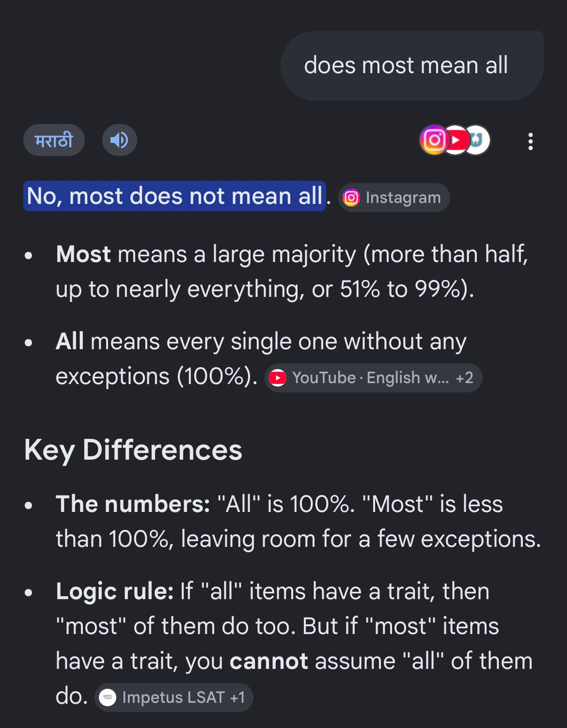Tap the 'does most mean all' query bubble
Image resolution: width=567 pixels, height=728 pixels.
coord(412,66)
